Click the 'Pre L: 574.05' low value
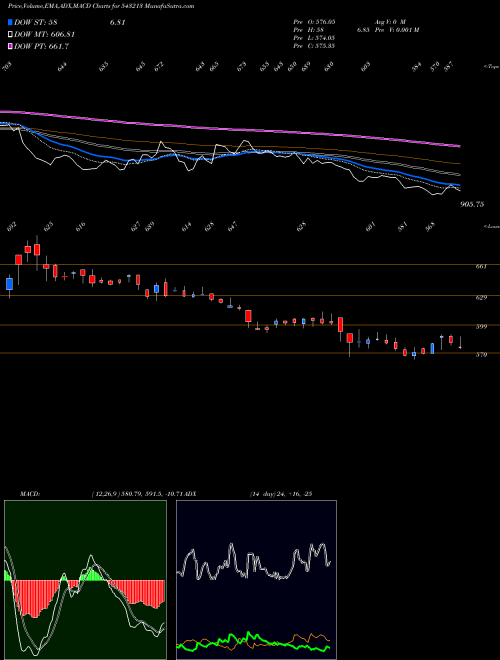The width and height of the screenshot is (500, 660). click(314, 38)
